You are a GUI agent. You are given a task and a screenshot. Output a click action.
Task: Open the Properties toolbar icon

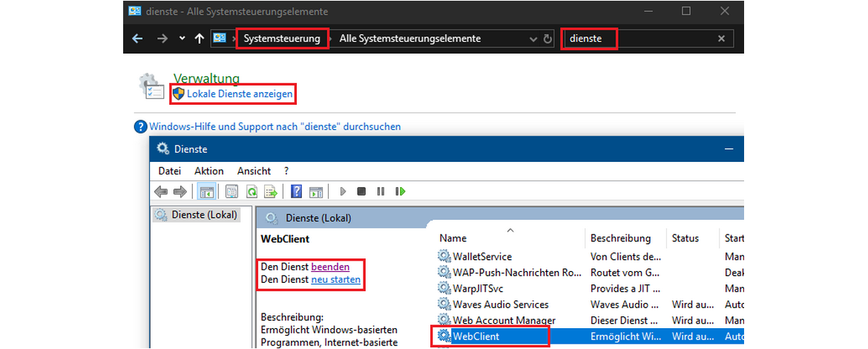[231, 192]
